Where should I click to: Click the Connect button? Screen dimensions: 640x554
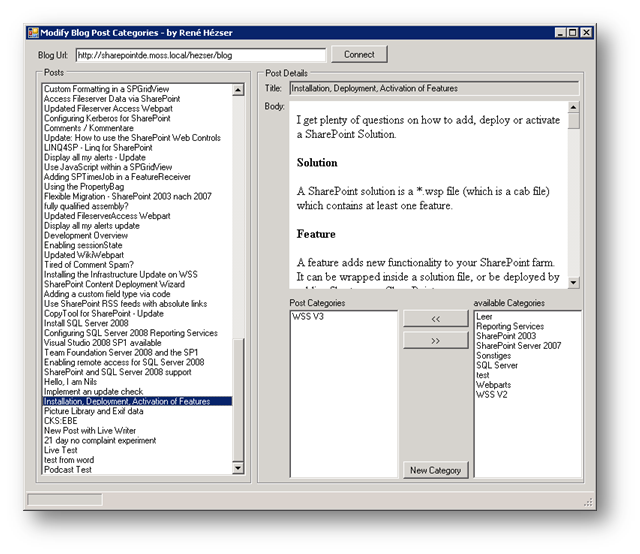[x=359, y=54]
